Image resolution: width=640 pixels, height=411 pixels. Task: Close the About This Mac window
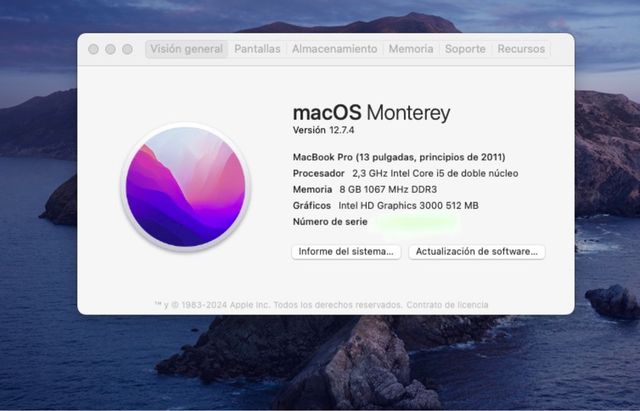(93, 49)
